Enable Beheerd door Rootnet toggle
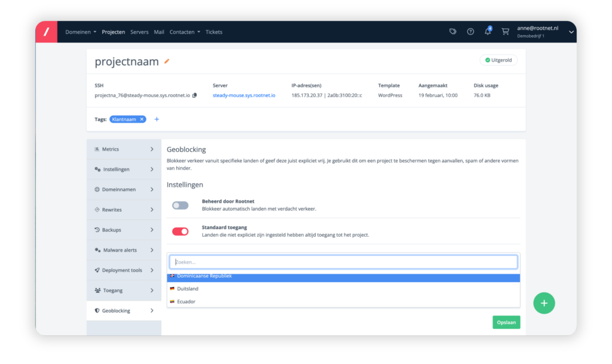Image resolution: width=612 pixels, height=364 pixels. [x=180, y=205]
